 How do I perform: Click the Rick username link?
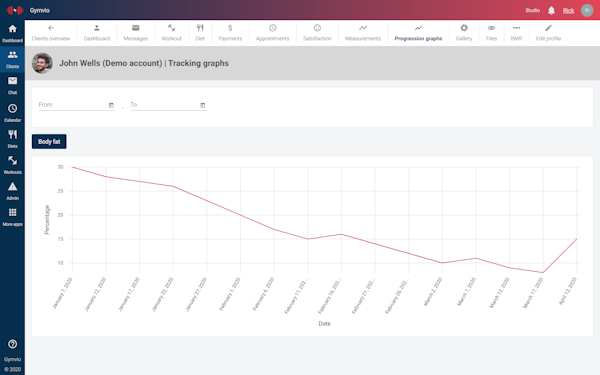568,11
